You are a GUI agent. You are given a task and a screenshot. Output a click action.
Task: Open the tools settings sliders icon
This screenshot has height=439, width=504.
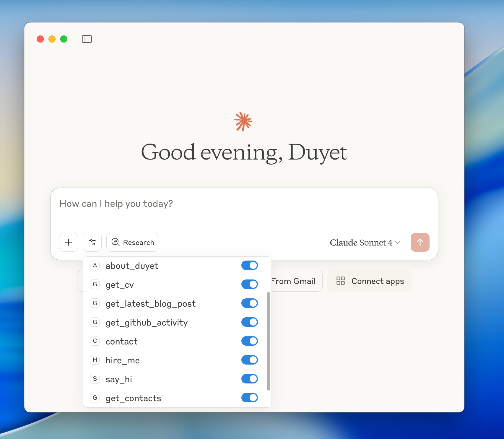point(92,242)
